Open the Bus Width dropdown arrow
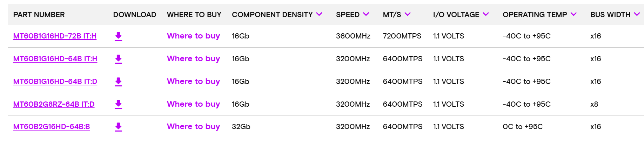Viewport: 644px width, 141px height. 637,14
